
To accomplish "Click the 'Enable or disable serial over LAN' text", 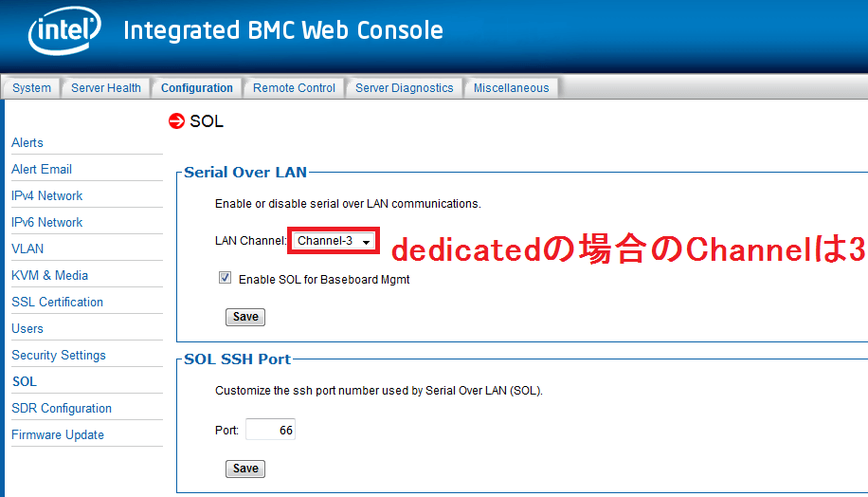I will 348,204.
